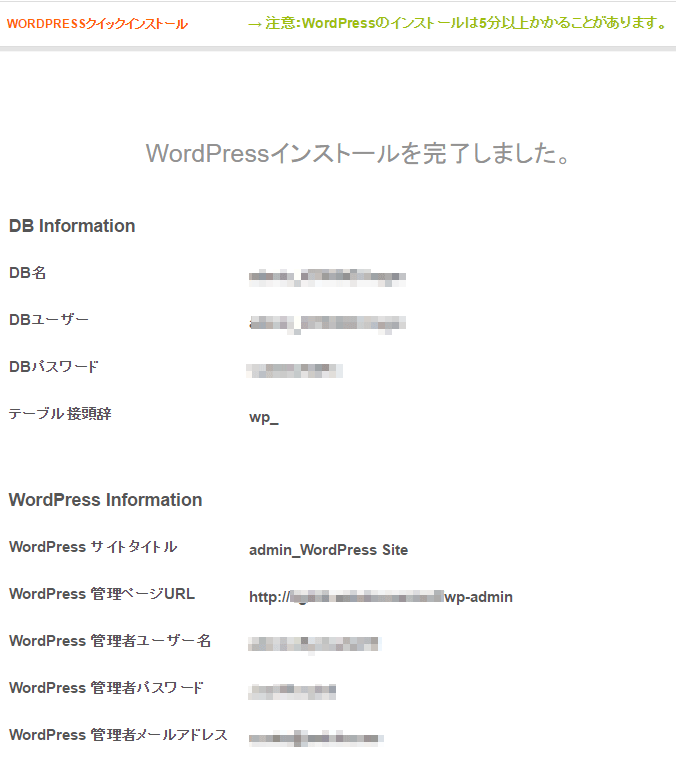Select the WordPress Information section heading
The width and height of the screenshot is (676, 761).
[x=105, y=500]
